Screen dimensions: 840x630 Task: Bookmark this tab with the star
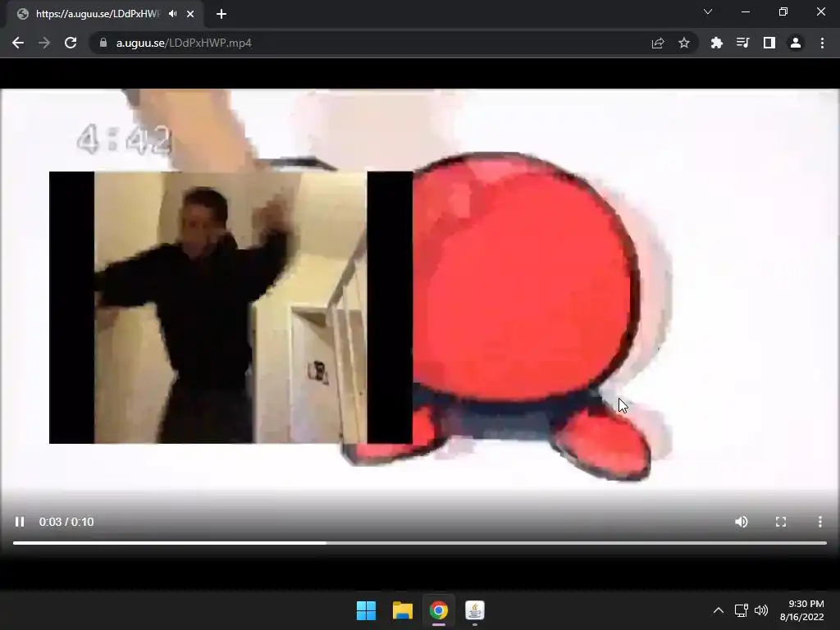pos(684,43)
